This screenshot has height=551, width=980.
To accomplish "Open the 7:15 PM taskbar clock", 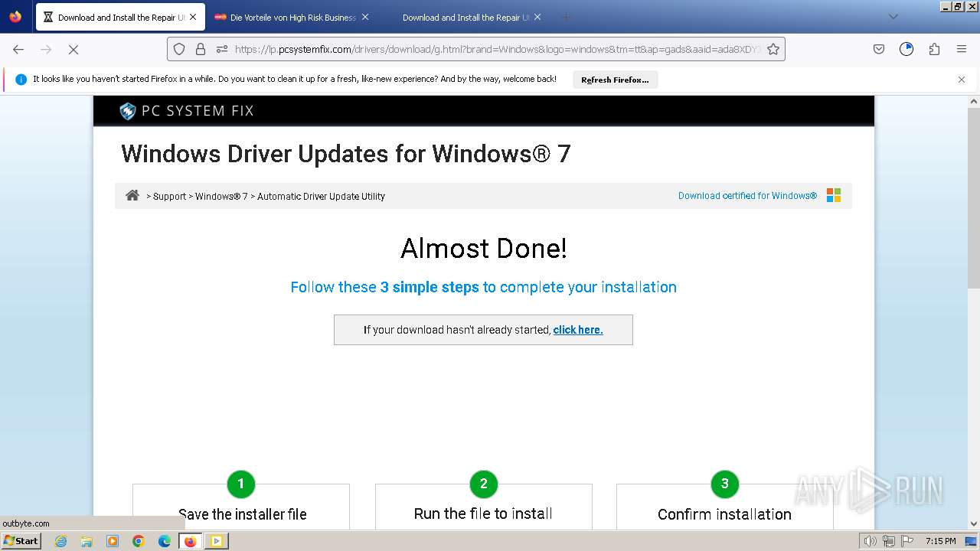I will 940,541.
